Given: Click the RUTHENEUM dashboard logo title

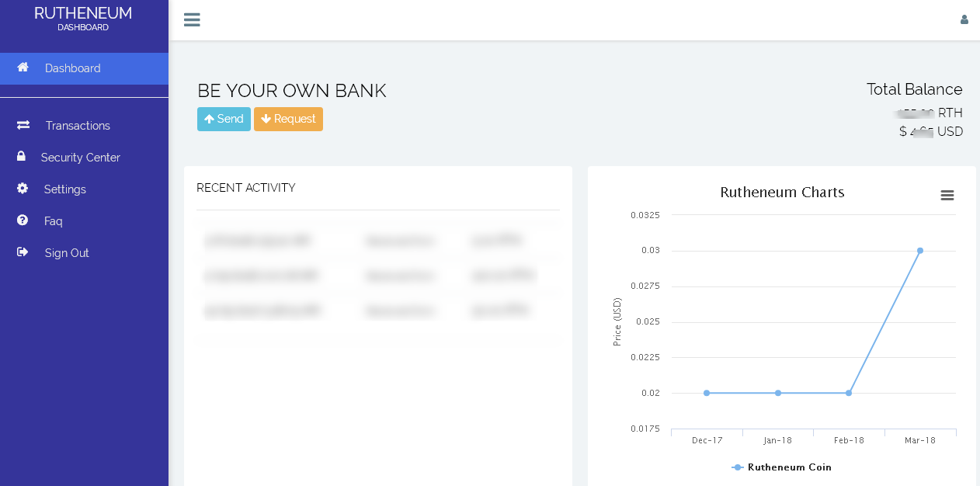Looking at the screenshot, I should point(83,14).
